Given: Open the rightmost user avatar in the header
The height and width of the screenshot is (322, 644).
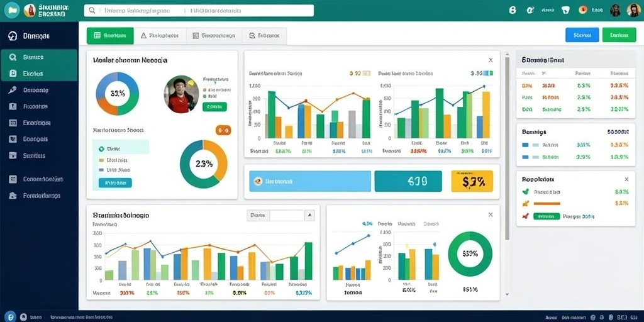Looking at the screenshot, I should (633, 10).
